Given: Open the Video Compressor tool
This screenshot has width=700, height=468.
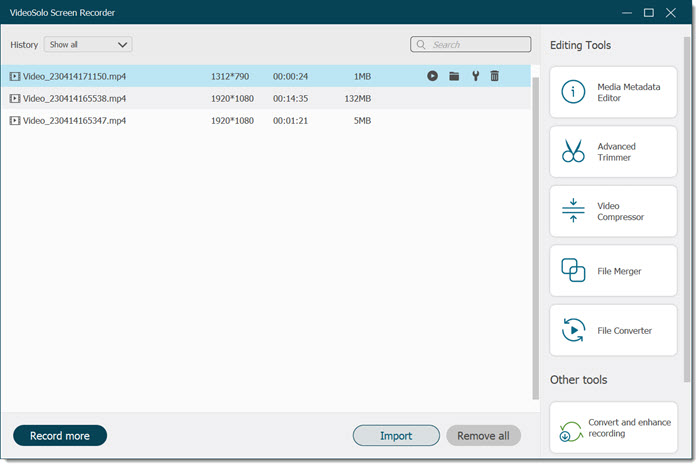Looking at the screenshot, I should (x=613, y=211).
